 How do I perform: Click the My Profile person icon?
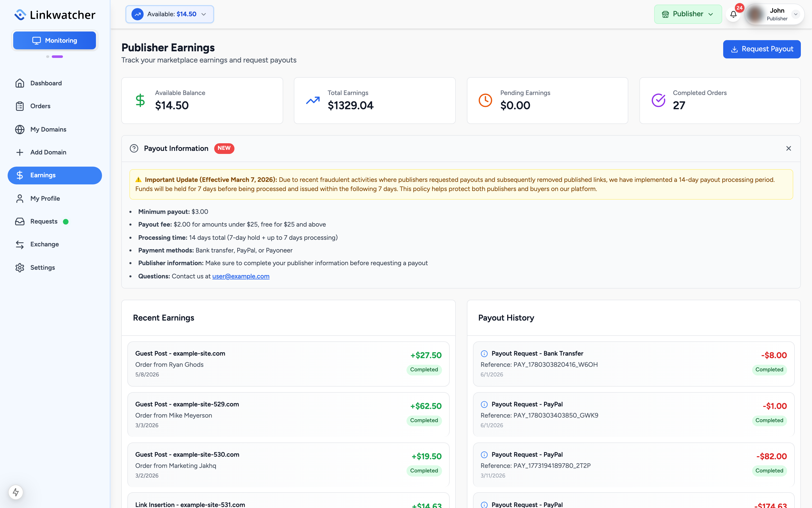tap(20, 199)
